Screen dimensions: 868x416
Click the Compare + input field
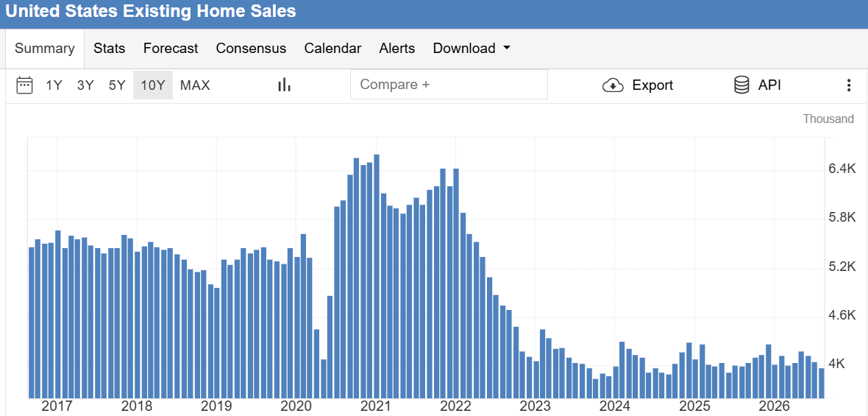click(x=449, y=85)
